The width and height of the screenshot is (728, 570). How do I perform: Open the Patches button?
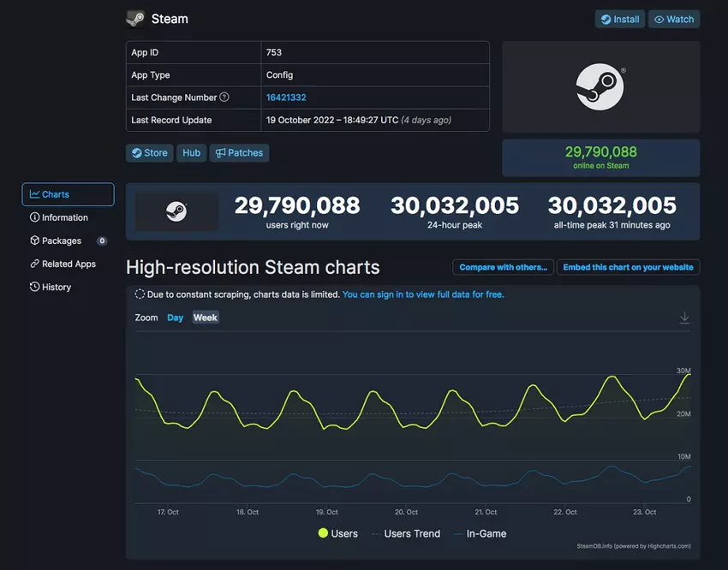click(x=240, y=153)
